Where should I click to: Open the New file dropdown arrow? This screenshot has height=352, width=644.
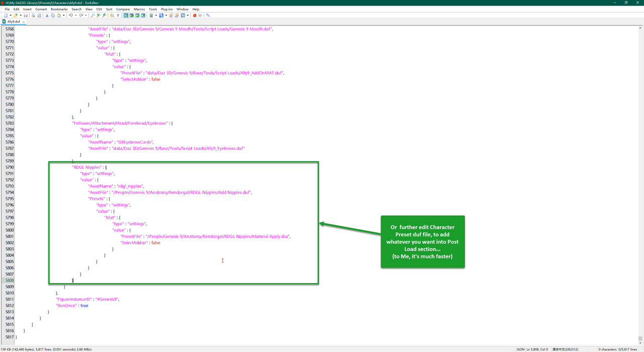click(x=11, y=15)
